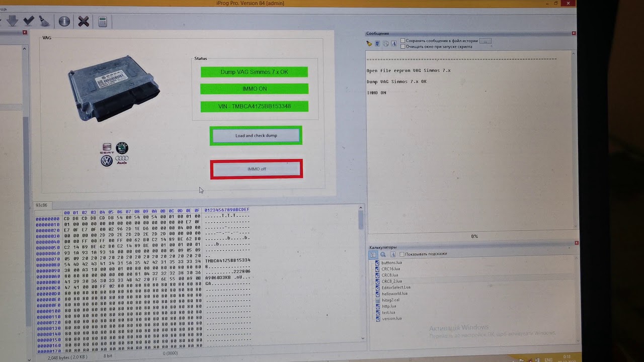The width and height of the screenshot is (644, 362).
Task: Click the Seat logo
Action: (x=107, y=148)
